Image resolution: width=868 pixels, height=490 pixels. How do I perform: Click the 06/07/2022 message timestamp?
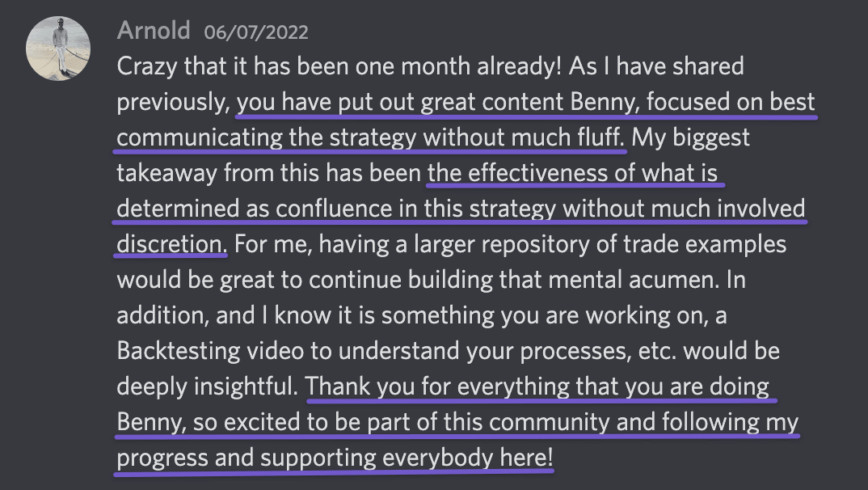pos(256,32)
